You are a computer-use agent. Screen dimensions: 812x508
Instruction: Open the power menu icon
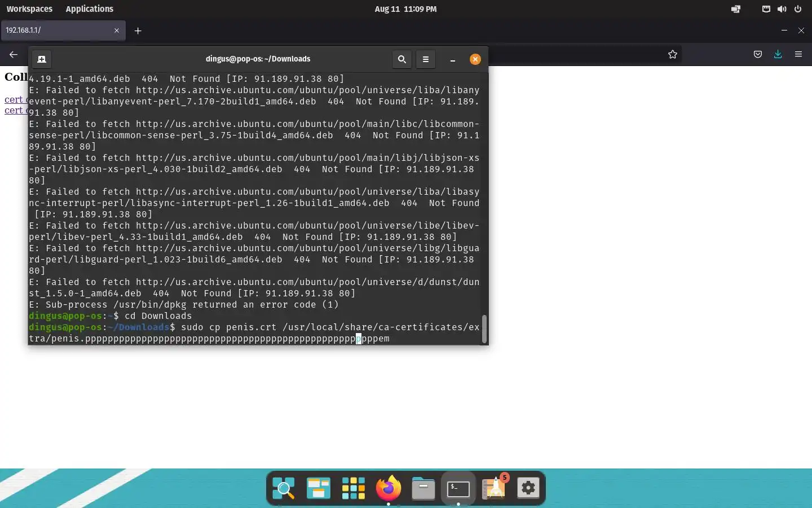[798, 9]
